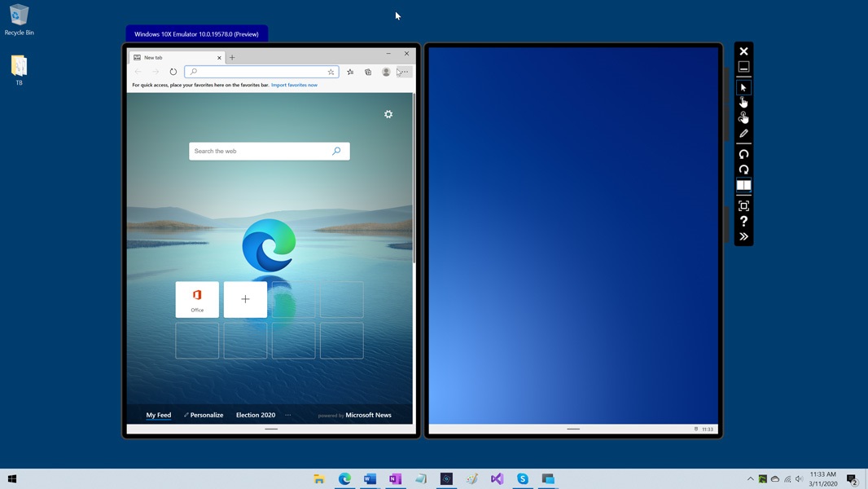This screenshot has height=489, width=868.
Task: Open the Edge favorites list
Action: pyautogui.click(x=350, y=72)
